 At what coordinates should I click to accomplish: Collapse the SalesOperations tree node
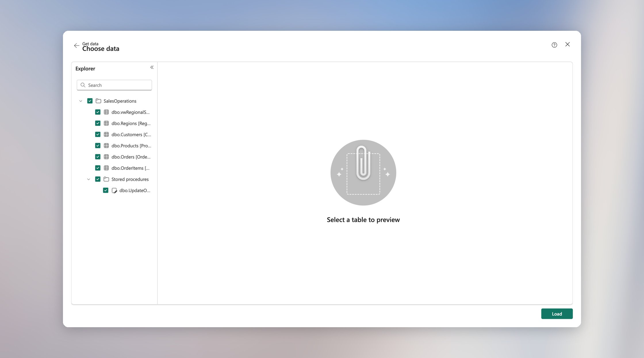point(81,101)
